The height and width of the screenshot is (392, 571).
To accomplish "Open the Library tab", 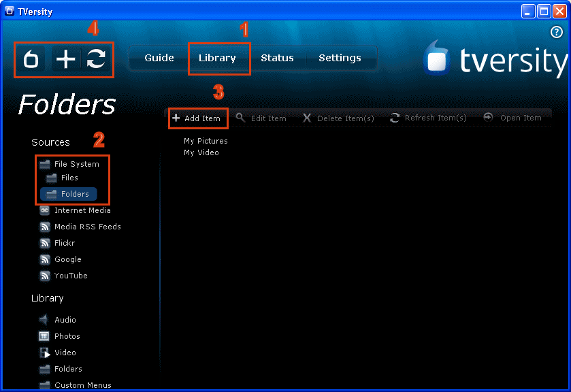I will pos(217,58).
